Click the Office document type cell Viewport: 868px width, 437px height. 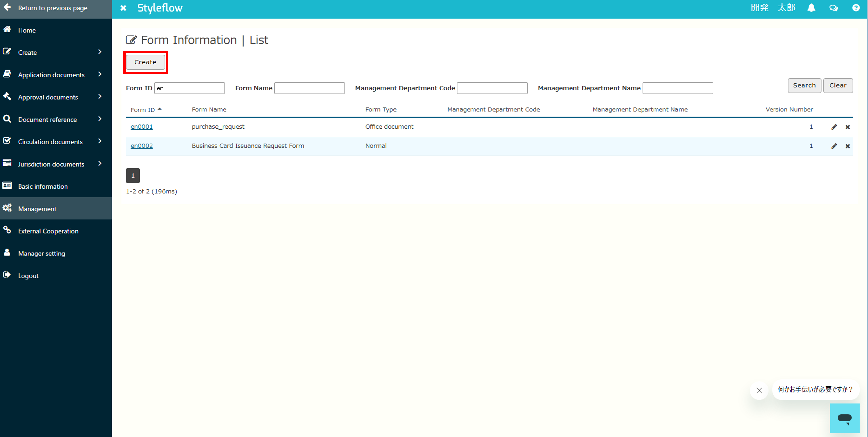(x=389, y=127)
